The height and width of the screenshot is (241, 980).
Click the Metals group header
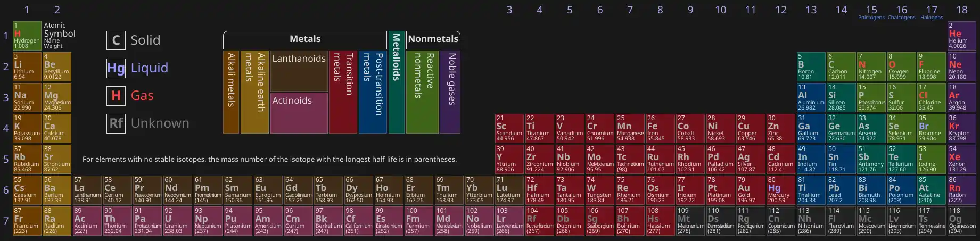point(304,39)
